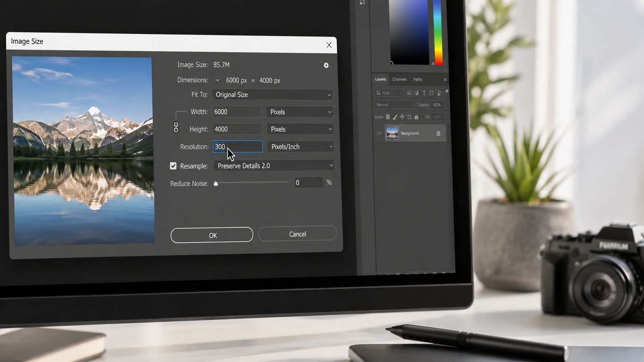Select the Background layer thumbnail

pos(392,133)
